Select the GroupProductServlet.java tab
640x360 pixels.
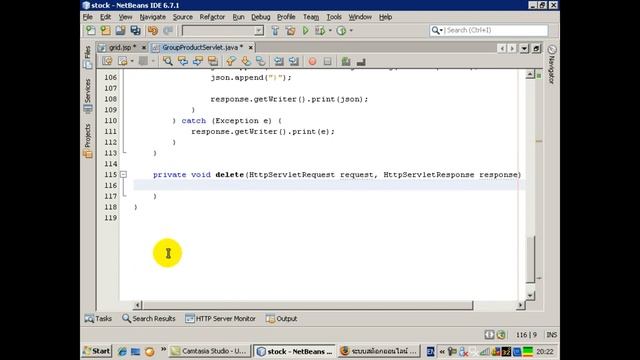199,47
